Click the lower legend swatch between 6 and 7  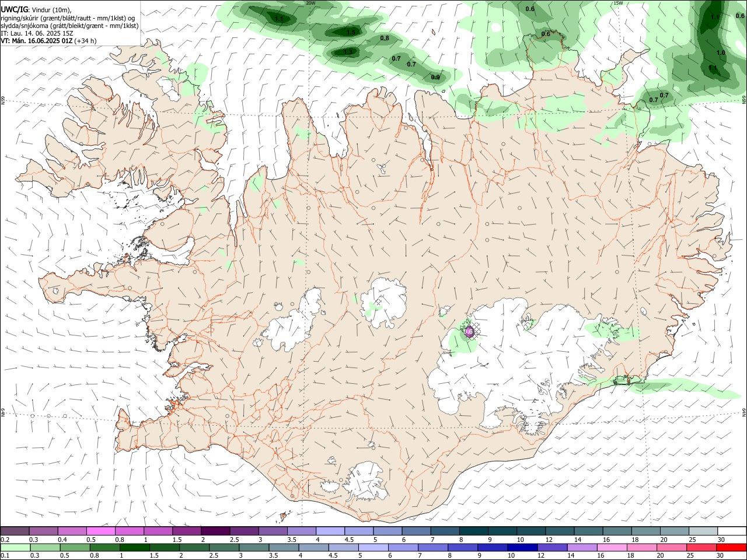(403, 547)
